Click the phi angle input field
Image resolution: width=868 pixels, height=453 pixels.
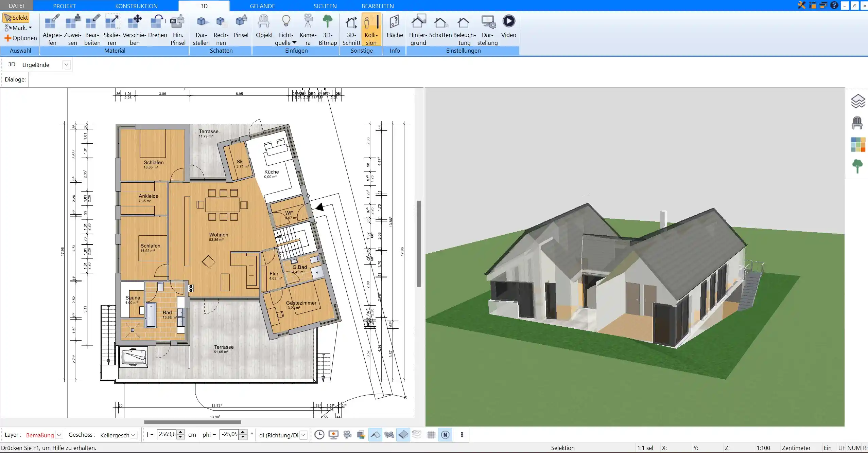tap(229, 435)
